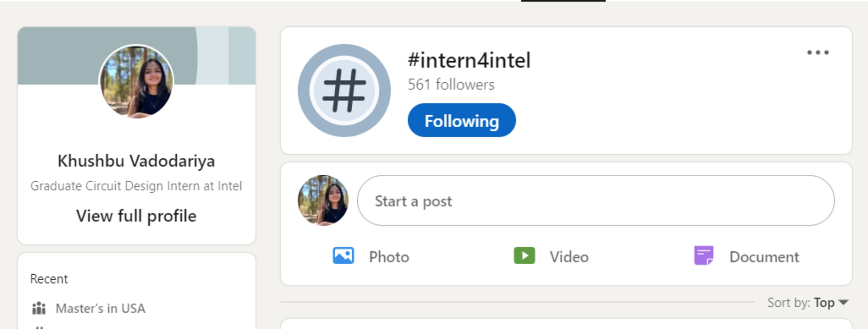Select the Photo upload option
Image resolution: width=868 pixels, height=329 pixels.
(389, 257)
